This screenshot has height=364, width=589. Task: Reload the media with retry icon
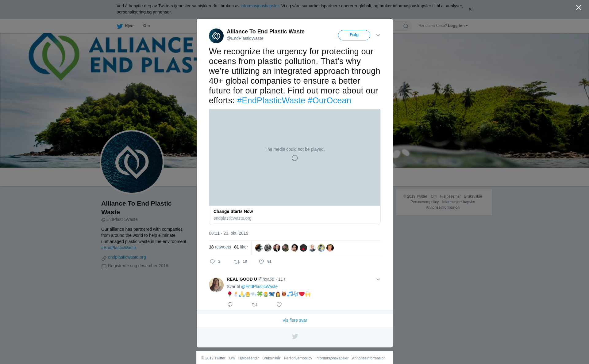click(294, 158)
